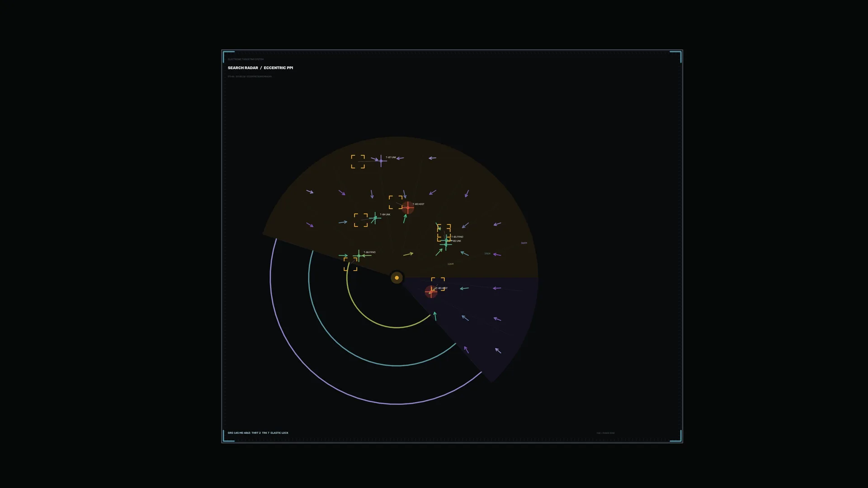
Task: Click the radar origin center dot
Action: [x=396, y=278]
